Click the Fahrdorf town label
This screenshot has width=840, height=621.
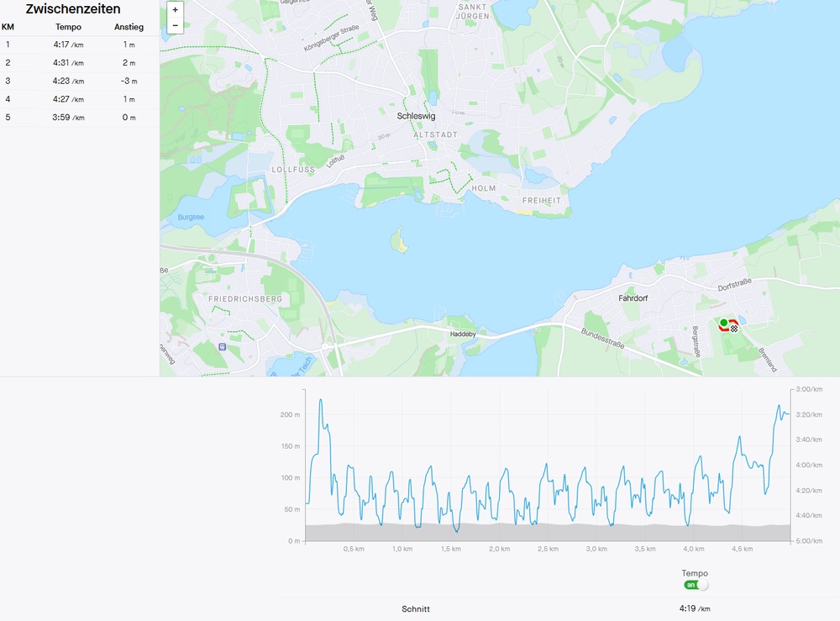[635, 297]
